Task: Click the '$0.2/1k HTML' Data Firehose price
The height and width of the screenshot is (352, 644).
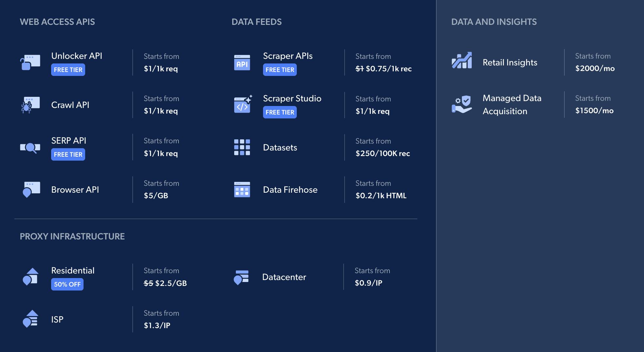Action: tap(381, 196)
